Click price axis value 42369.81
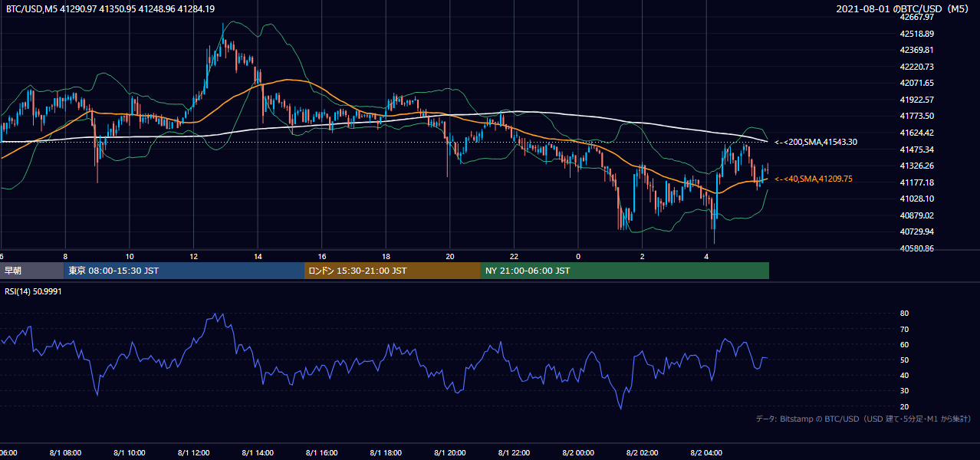This screenshot has width=980, height=460. pos(918,50)
